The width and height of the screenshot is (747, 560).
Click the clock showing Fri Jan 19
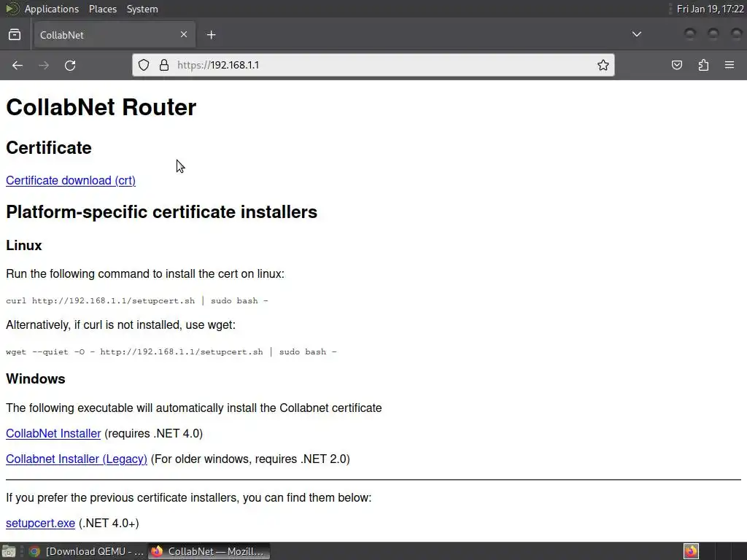click(710, 9)
